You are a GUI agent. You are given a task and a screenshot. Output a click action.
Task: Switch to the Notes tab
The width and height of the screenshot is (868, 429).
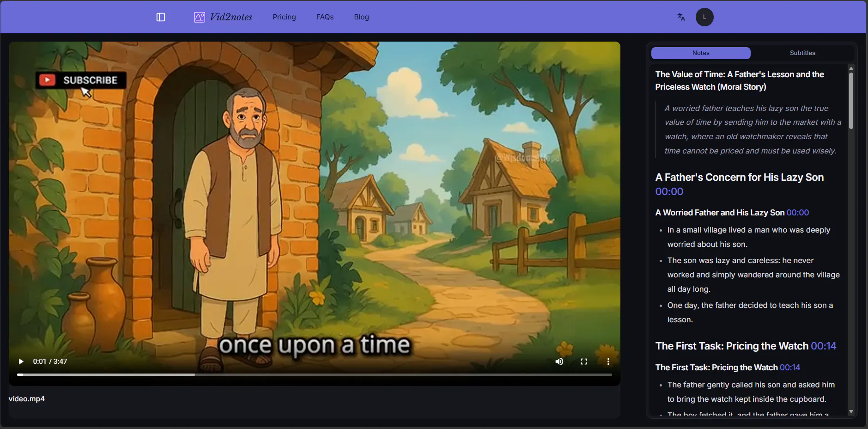(x=701, y=53)
